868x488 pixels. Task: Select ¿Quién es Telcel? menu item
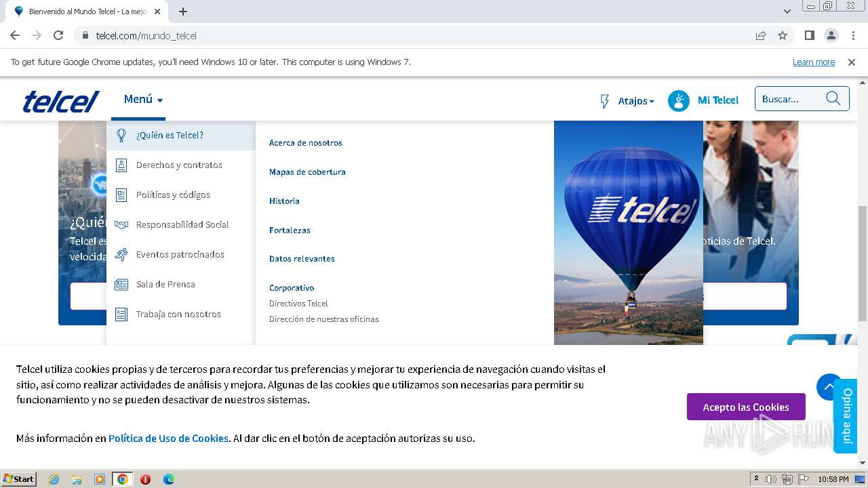click(180, 135)
